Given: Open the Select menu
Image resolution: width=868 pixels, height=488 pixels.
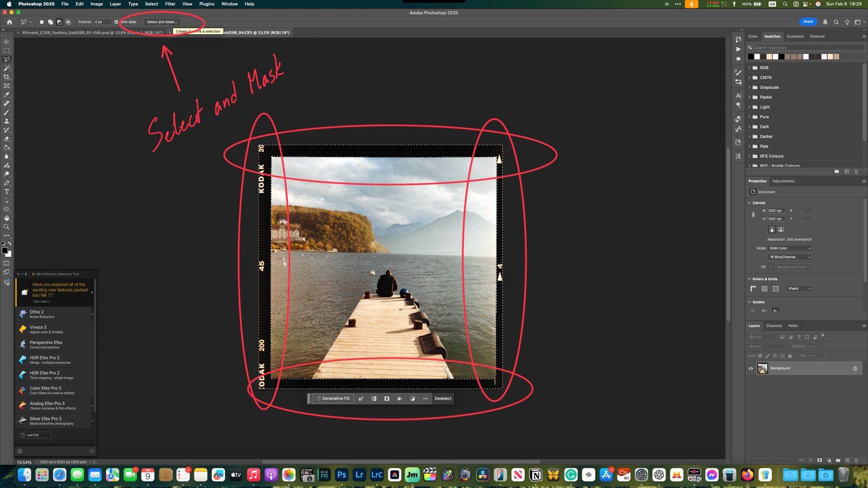Looking at the screenshot, I should pos(151,4).
